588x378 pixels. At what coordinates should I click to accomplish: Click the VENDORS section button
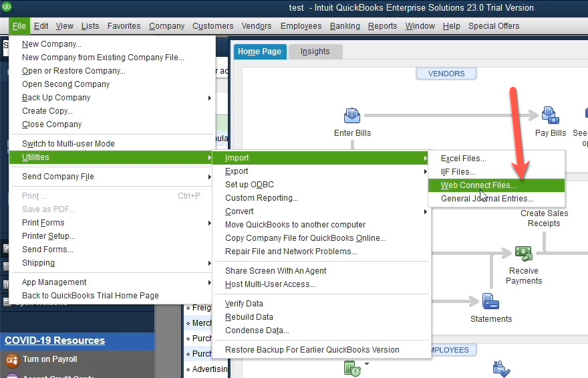coord(446,74)
